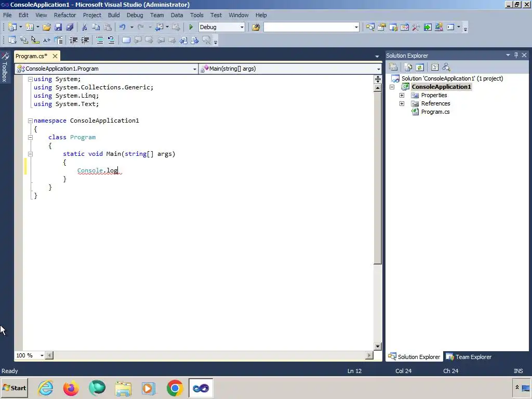The image size is (532, 399).
Task: Select the Program.cs file in Solution Explorer
Action: (435, 112)
